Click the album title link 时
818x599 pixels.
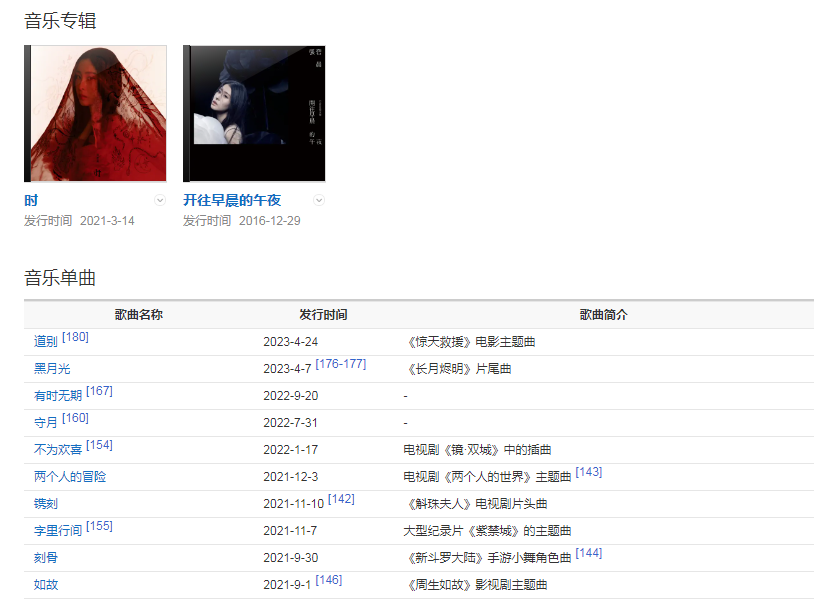click(31, 200)
